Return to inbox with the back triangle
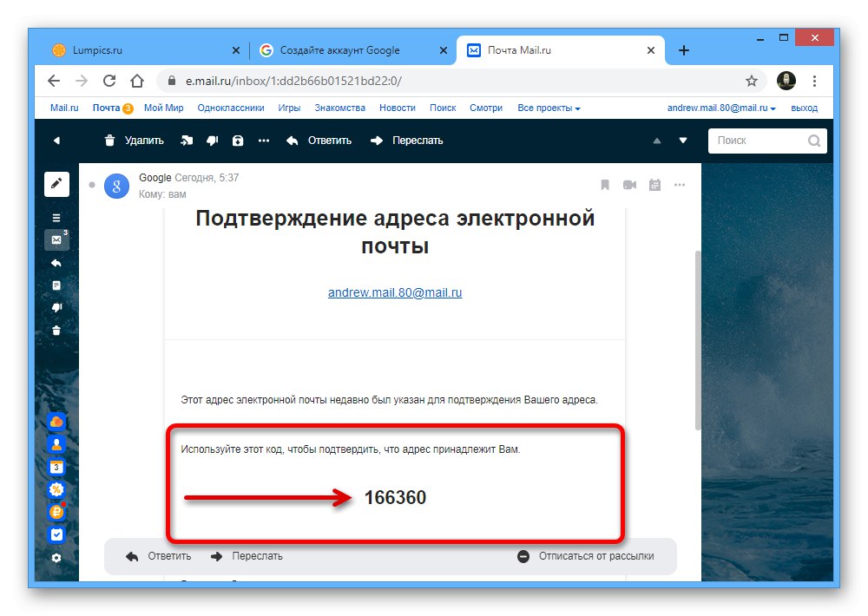Screen dimensions: 868x616 [56, 141]
